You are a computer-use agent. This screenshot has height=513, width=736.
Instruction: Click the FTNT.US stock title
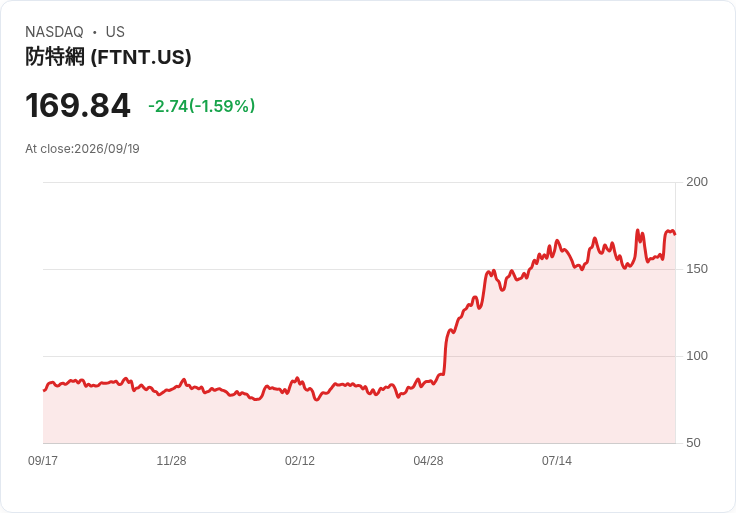pyautogui.click(x=108, y=57)
